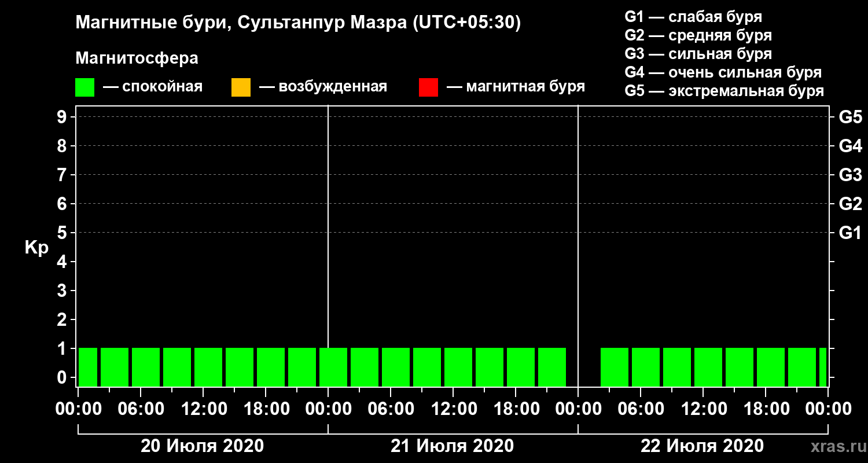Image resolution: width=868 pixels, height=463 pixels.
Task: Click the '12:00' time label for 21 Июля
Action: [x=453, y=409]
